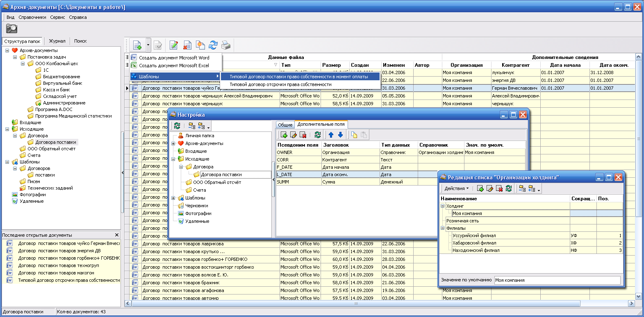Click the greyed document check icon in main toolbar
The height and width of the screenshot is (317, 644).
click(x=158, y=45)
